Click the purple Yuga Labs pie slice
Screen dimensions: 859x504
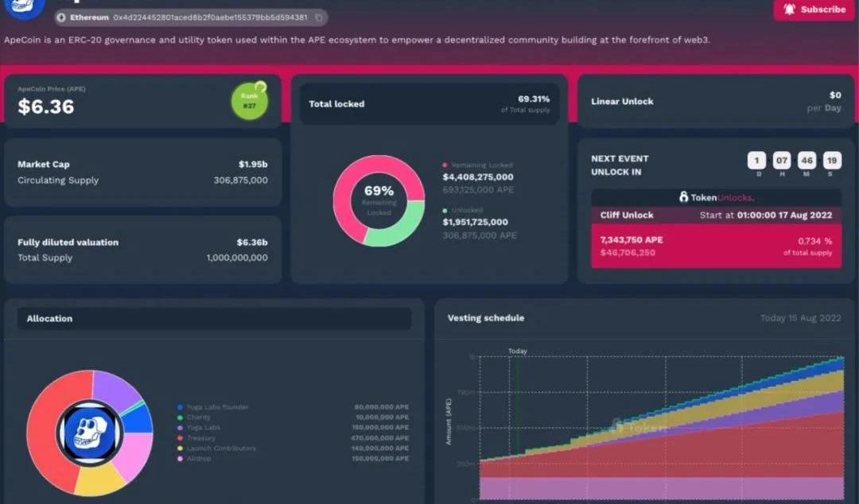[114, 389]
